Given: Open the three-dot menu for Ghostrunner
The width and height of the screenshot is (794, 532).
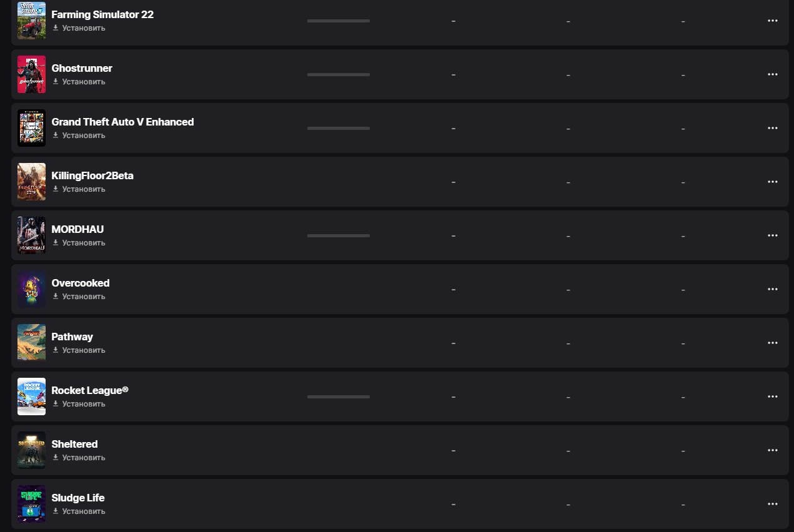Looking at the screenshot, I should tap(772, 74).
